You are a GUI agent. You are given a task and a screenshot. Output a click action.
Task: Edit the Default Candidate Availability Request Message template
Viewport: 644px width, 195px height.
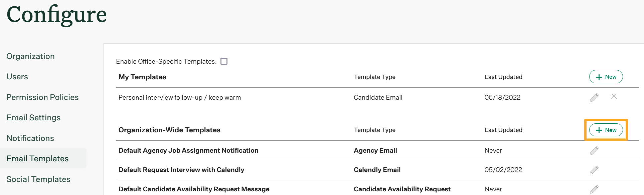(594, 188)
